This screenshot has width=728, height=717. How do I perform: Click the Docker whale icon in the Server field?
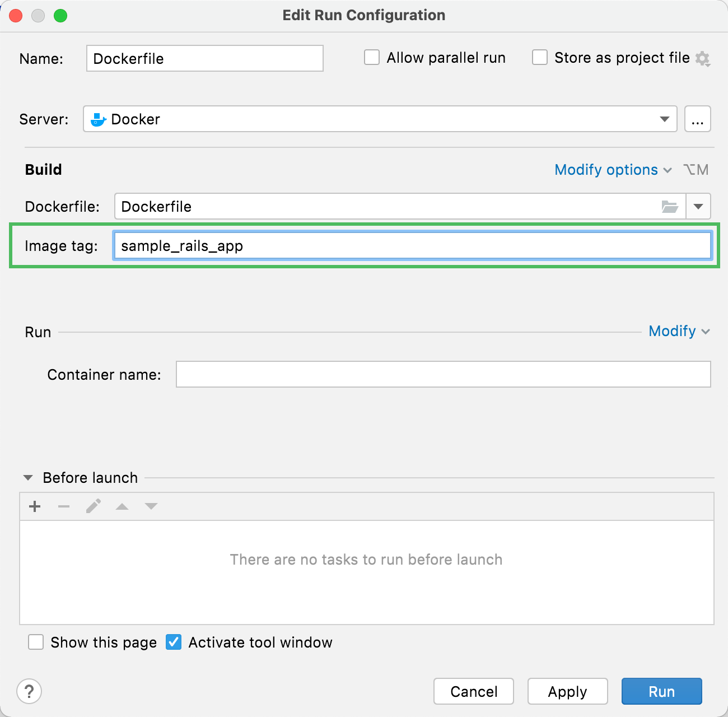(x=97, y=119)
